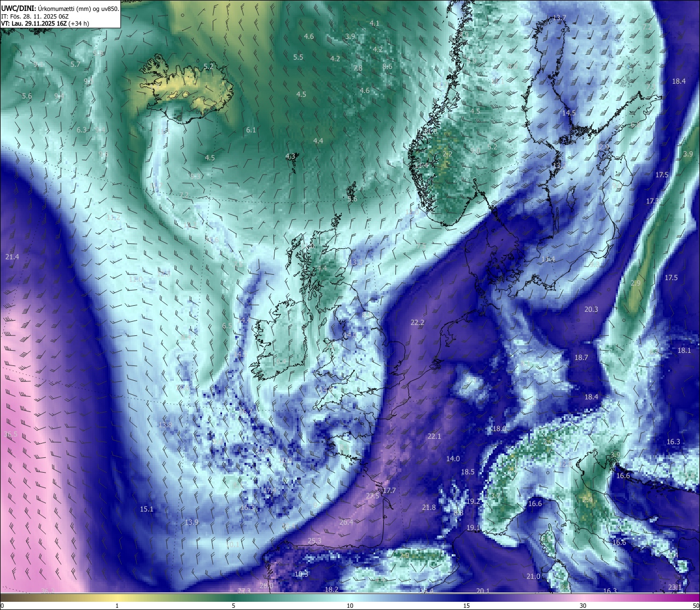Click the '1' tick on the color scale
Viewport: 700px width, 610px height.
tap(117, 606)
